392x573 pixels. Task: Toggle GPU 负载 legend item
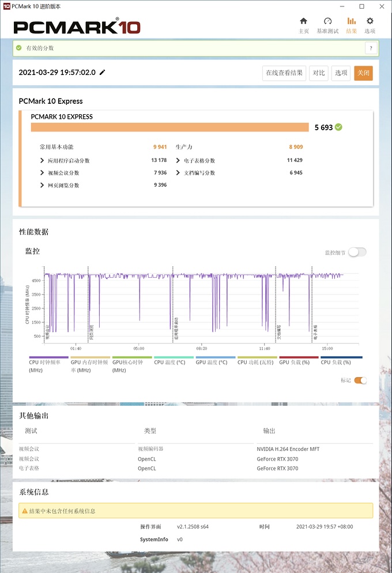299,361
